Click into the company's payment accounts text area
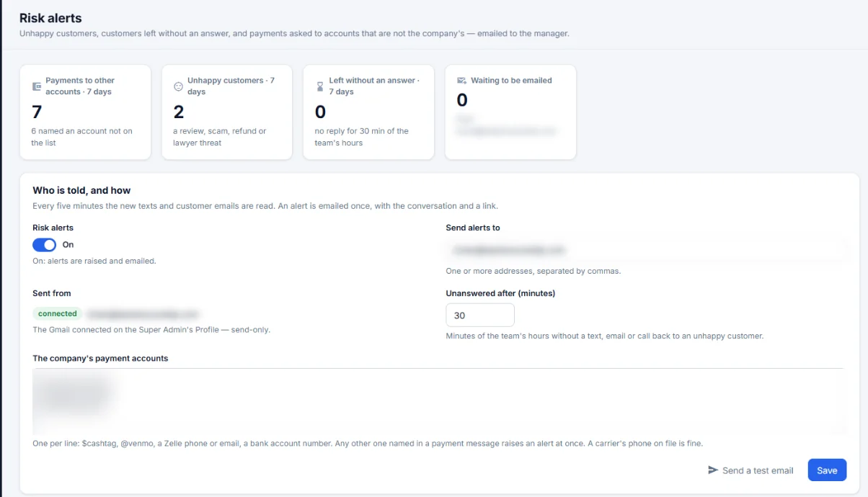 coord(438,401)
